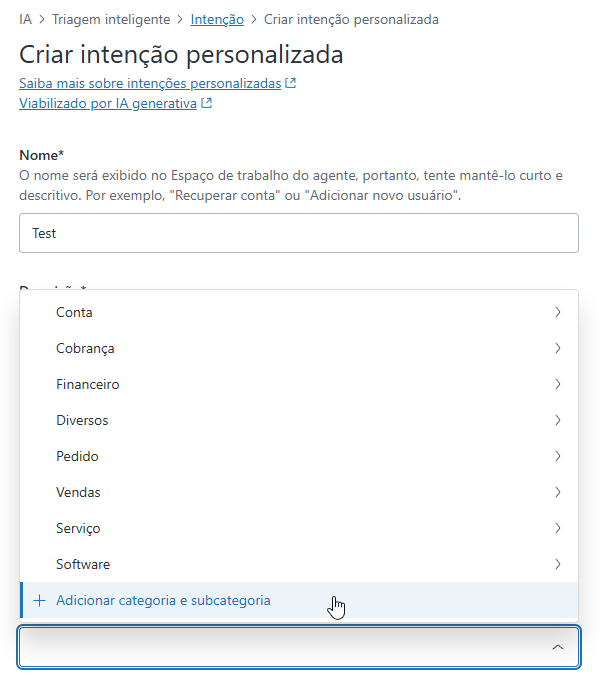The image size is (605, 686).
Task: Expand the Cobrança category chevron
Action: (x=557, y=348)
